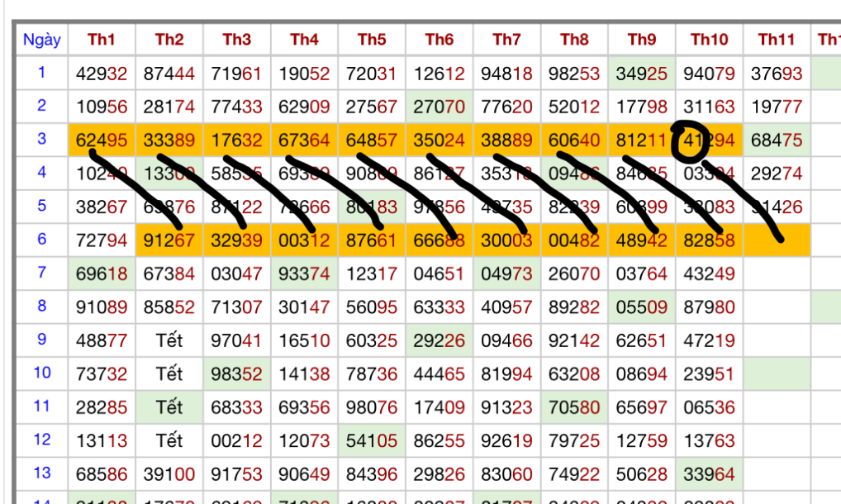Click the Ngày column header
This screenshot has height=504, width=841.
(41, 40)
